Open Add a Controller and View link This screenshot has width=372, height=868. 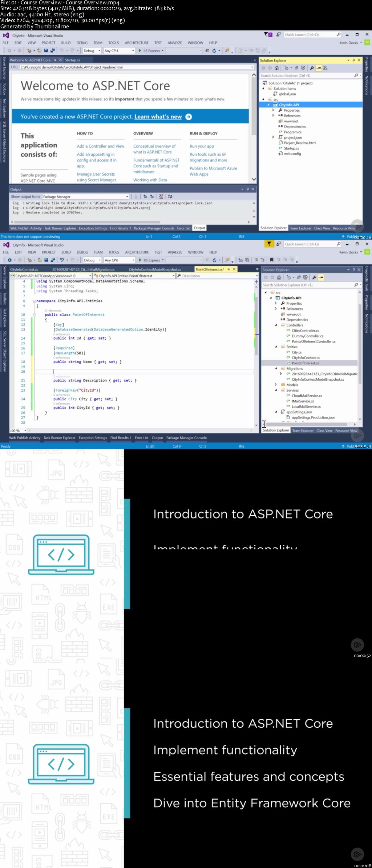(x=101, y=146)
